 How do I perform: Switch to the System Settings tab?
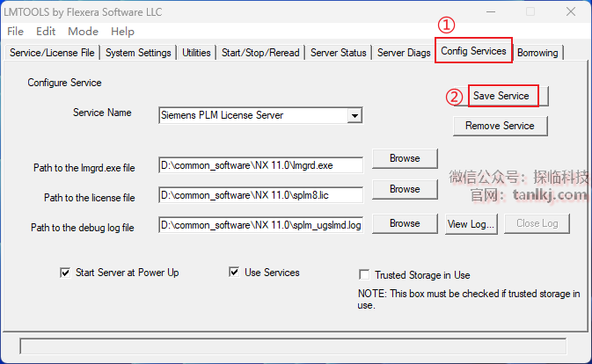point(138,53)
